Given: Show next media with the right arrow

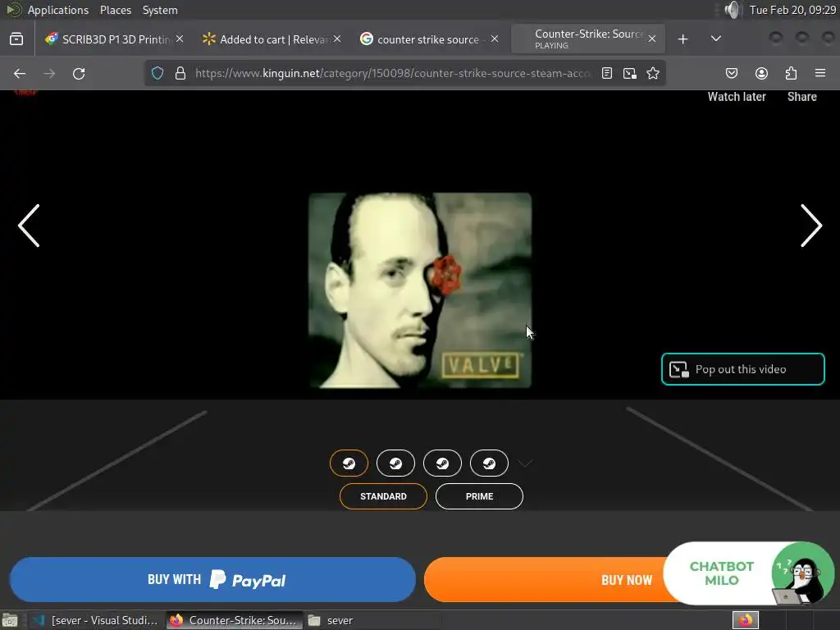Looking at the screenshot, I should pyautogui.click(x=811, y=226).
